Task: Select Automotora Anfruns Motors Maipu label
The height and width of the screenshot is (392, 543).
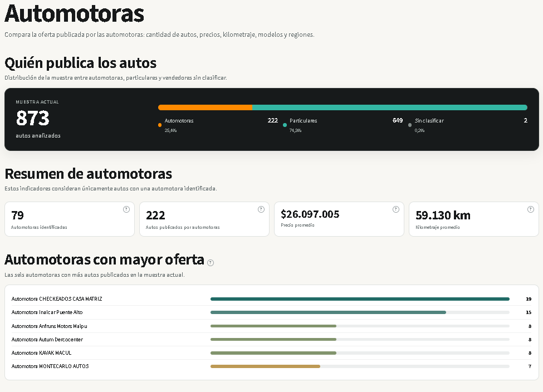Action: pos(49,326)
